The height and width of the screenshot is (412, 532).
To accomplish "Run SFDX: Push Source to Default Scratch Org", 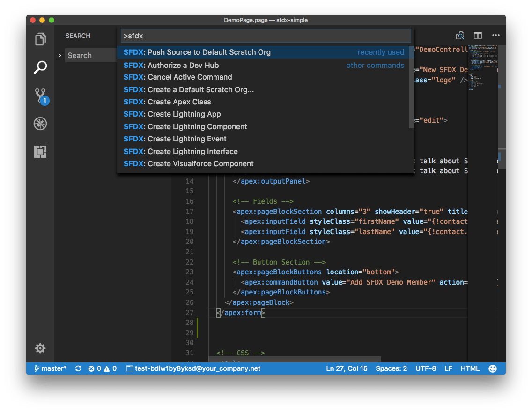I will point(263,52).
